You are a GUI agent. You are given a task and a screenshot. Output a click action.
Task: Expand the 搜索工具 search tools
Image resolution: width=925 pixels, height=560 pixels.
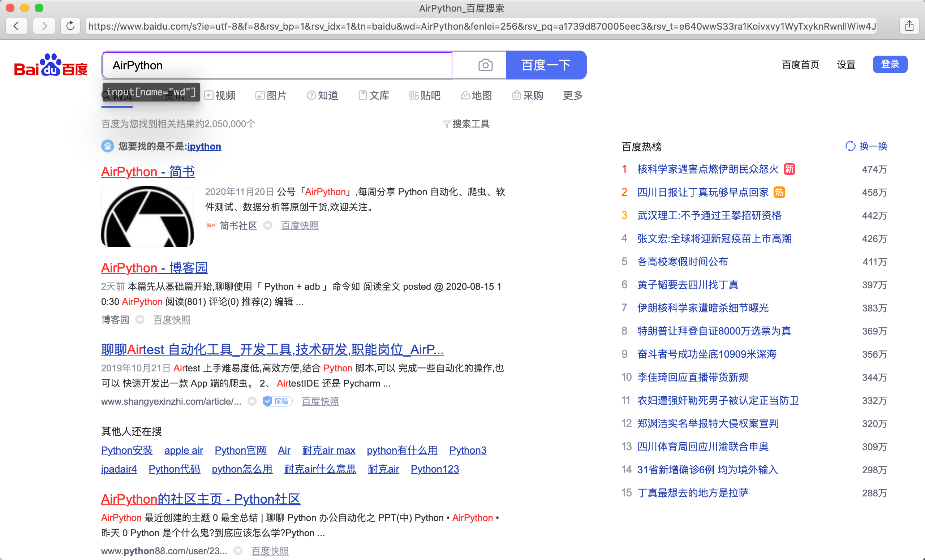[466, 124]
